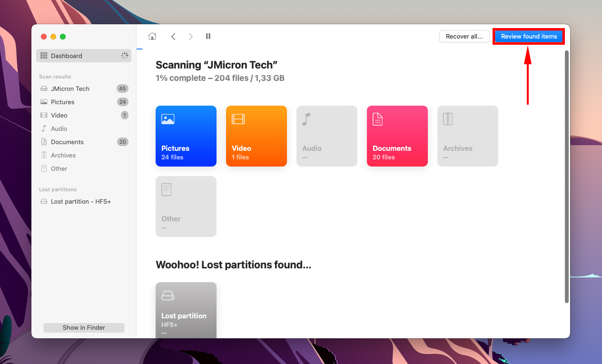Image resolution: width=602 pixels, height=364 pixels.
Task: Navigate back with the left chevron
Action: [x=173, y=36]
